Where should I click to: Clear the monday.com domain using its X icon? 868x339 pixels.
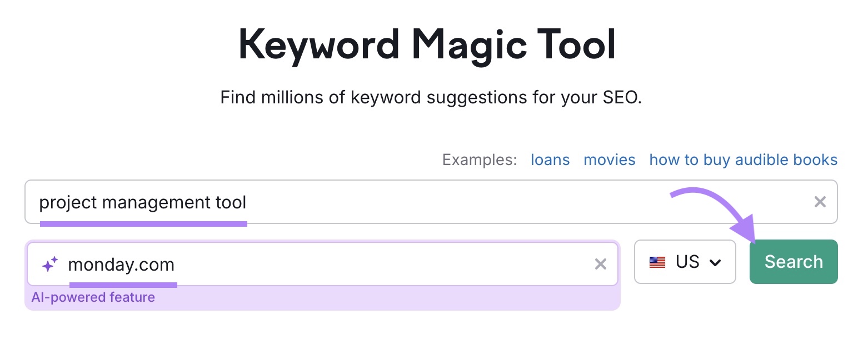point(601,265)
